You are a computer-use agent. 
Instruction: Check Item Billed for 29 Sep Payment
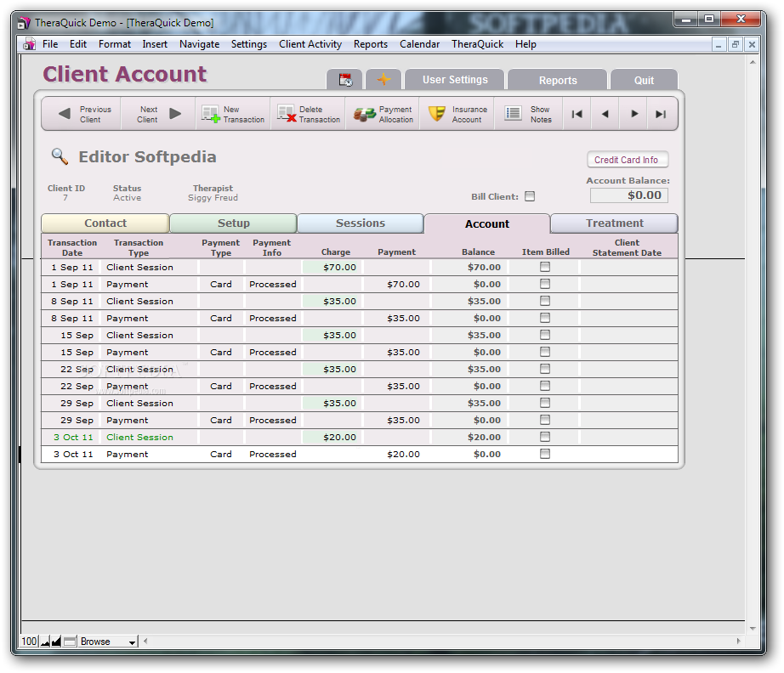click(x=545, y=420)
